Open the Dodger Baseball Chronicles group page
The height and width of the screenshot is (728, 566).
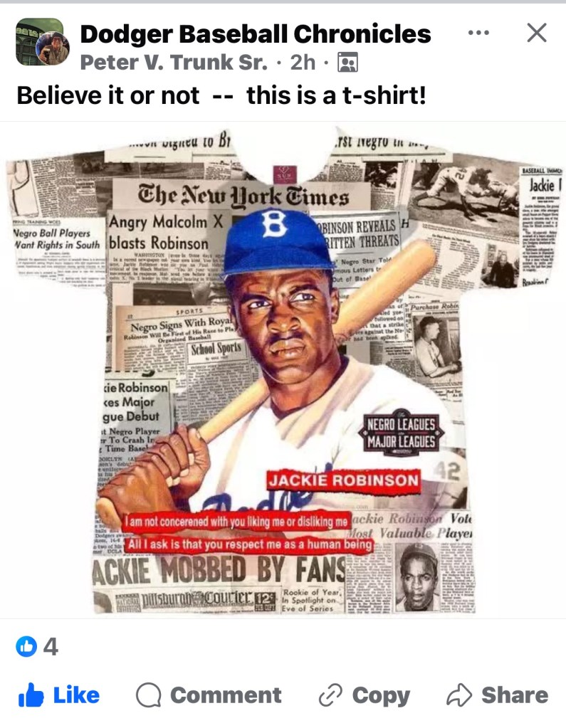pos(256,33)
